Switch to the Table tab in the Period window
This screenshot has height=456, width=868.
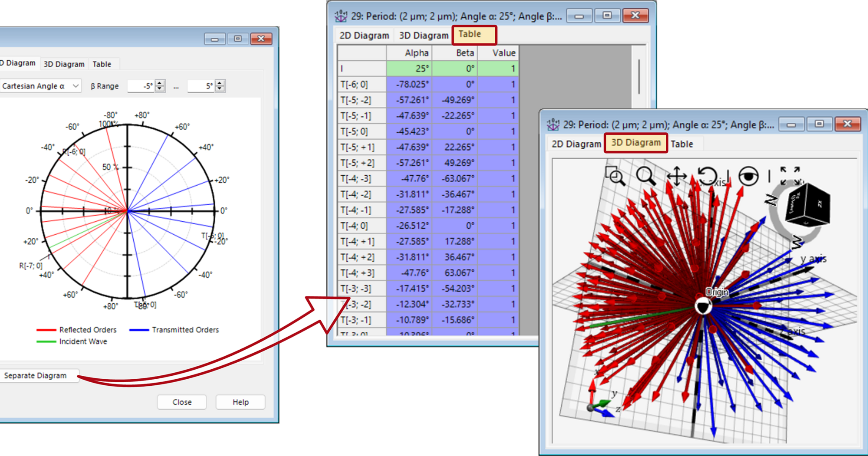coord(474,34)
